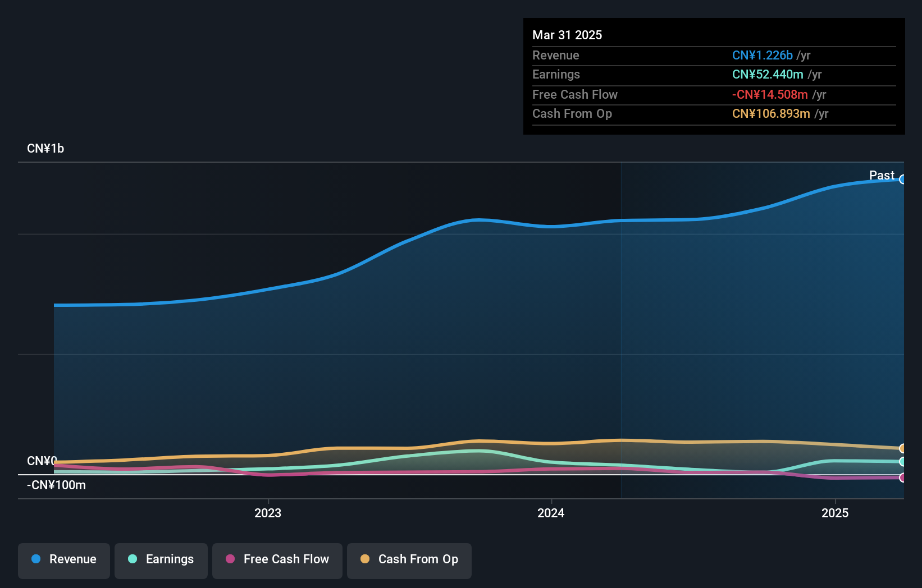The width and height of the screenshot is (922, 588).
Task: Click the 2023 x-axis label
Action: point(268,513)
